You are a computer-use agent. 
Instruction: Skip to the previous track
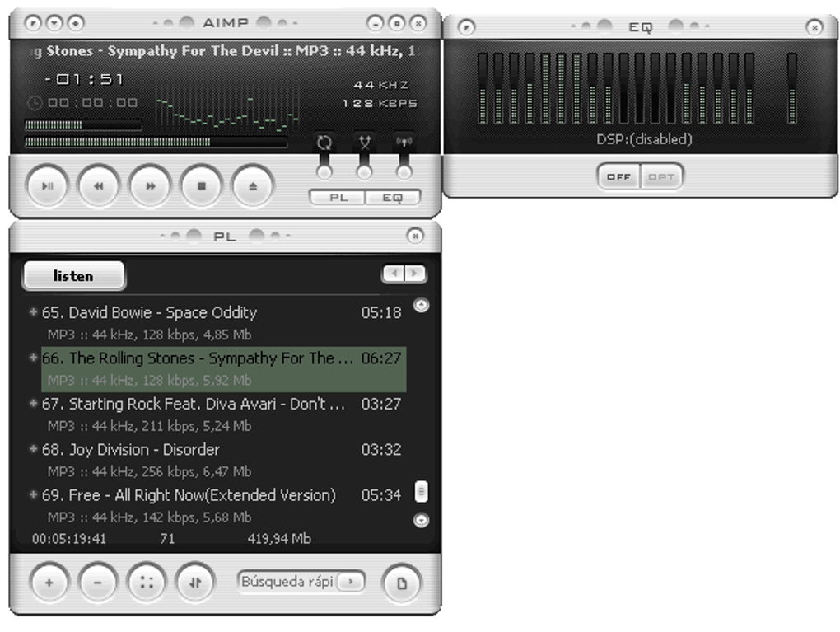point(99,186)
